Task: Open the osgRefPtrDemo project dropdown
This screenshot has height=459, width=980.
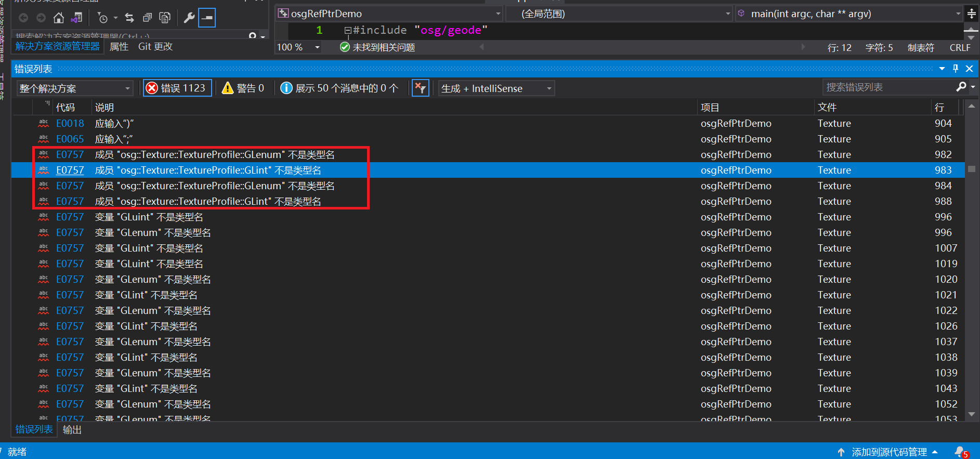Action: [389, 14]
